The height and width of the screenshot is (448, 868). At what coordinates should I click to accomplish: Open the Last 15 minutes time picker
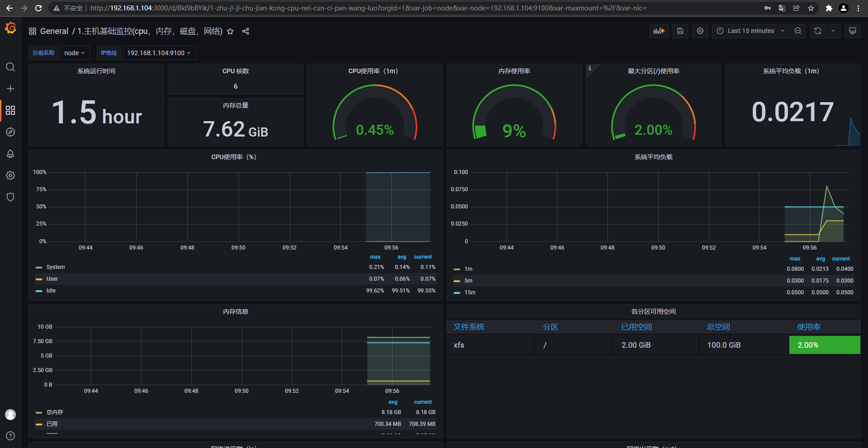tap(751, 31)
